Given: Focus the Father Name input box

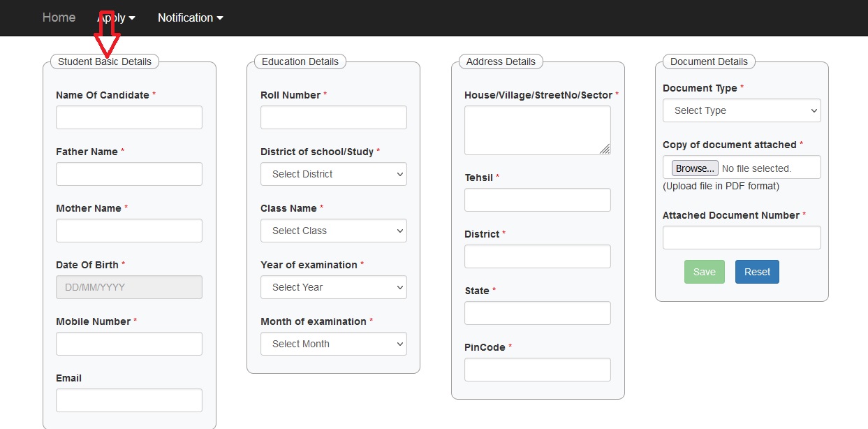Looking at the screenshot, I should [x=128, y=174].
